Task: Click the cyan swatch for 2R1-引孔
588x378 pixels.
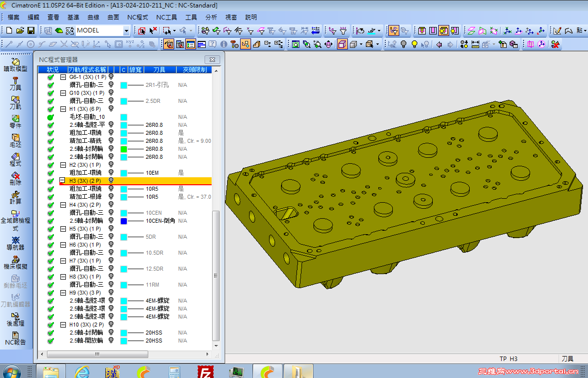Action: [124, 85]
